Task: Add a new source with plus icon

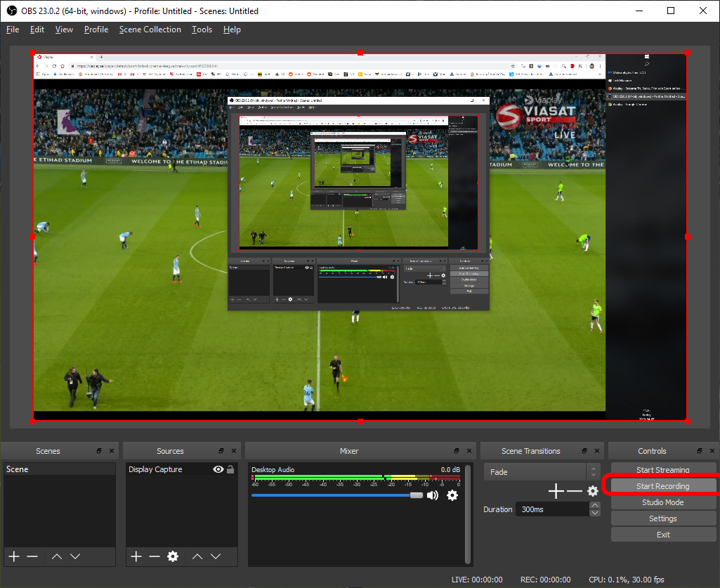Action: (136, 556)
